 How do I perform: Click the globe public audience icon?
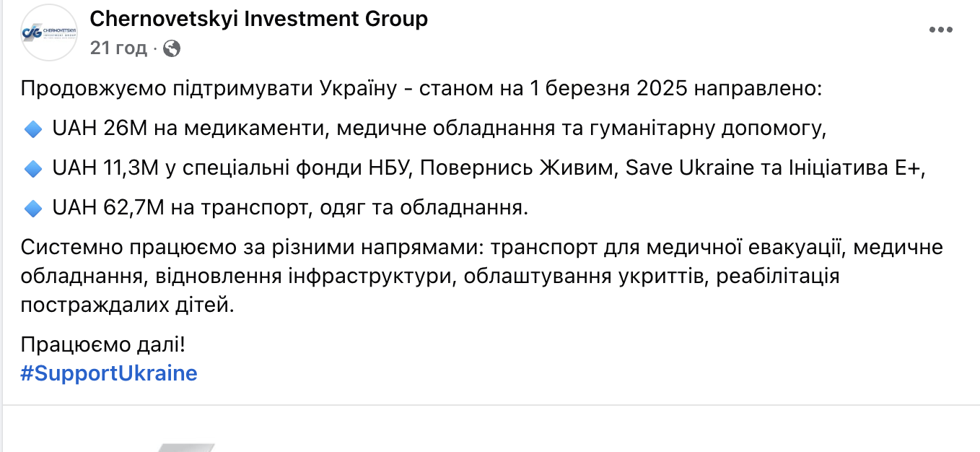(172, 48)
